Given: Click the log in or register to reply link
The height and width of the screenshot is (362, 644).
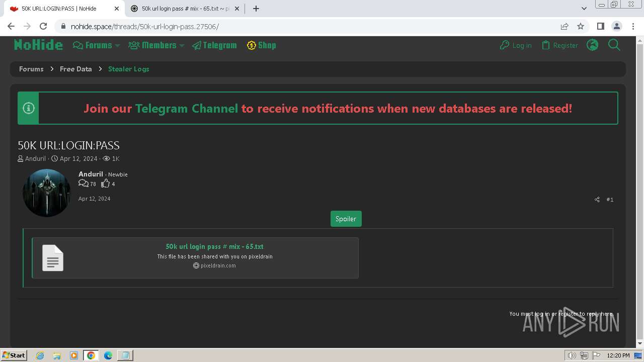Looking at the screenshot, I should click(561, 314).
